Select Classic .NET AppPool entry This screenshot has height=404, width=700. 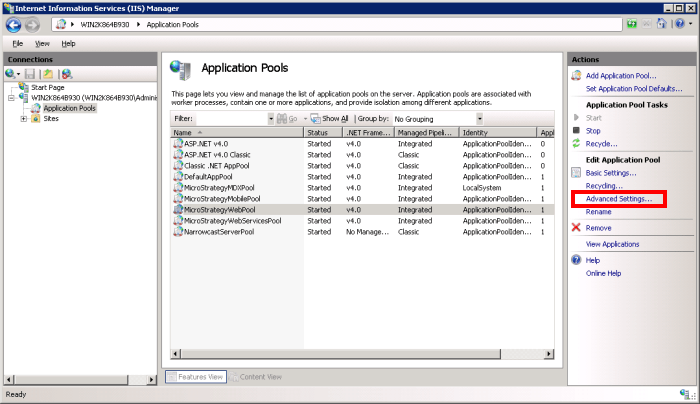217,166
